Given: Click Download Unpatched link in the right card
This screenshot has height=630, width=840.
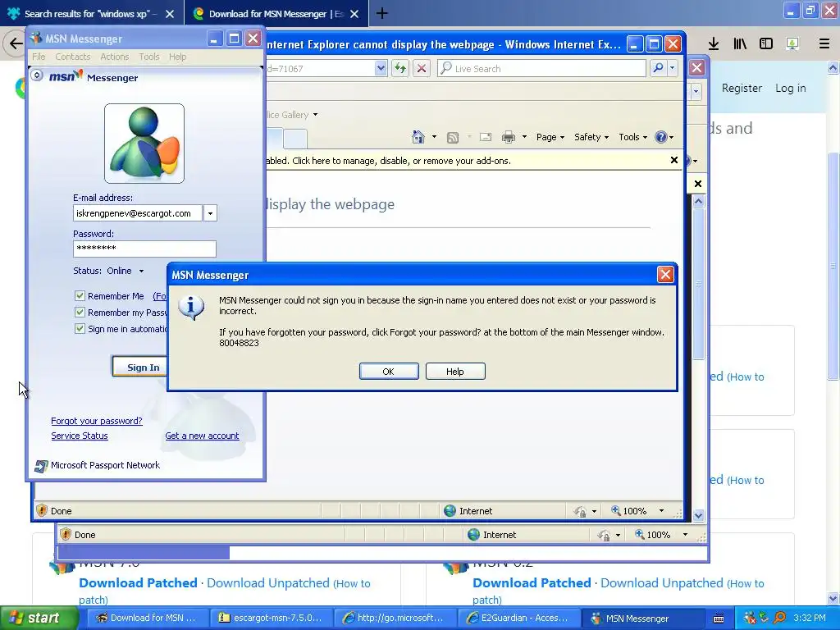Looking at the screenshot, I should [662, 583].
